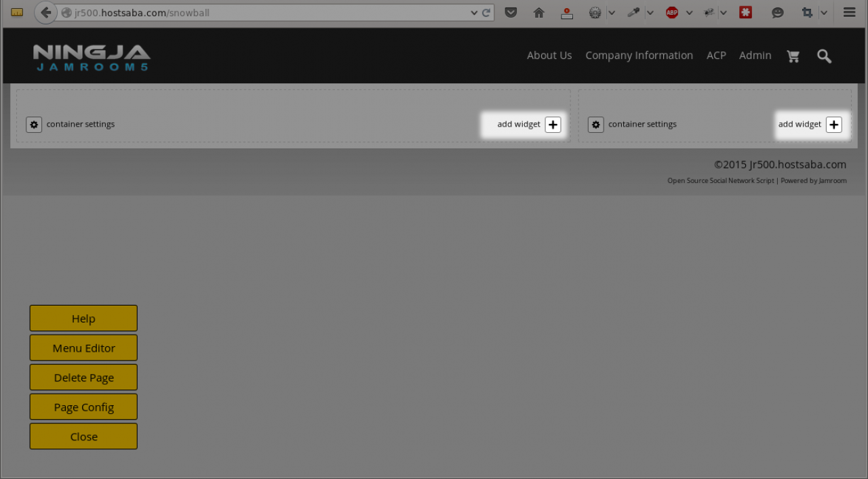
Task: Follow the Open Source Social Network Script link
Action: click(x=720, y=181)
